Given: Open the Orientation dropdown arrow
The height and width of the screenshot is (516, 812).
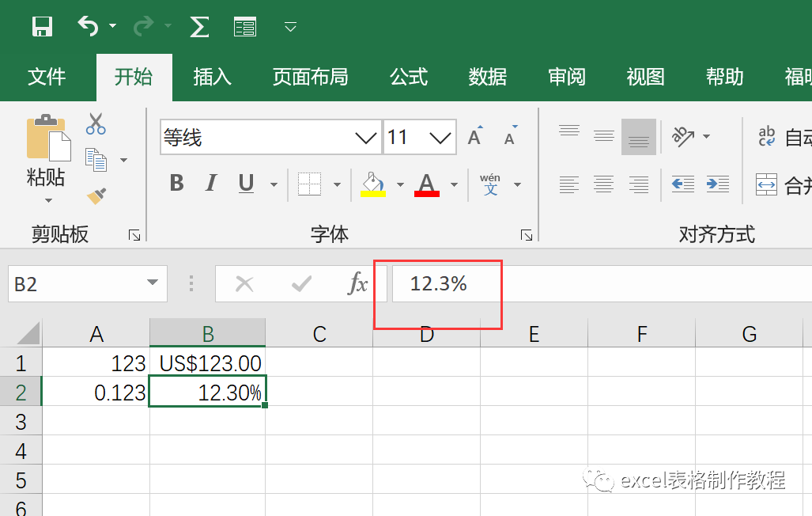Looking at the screenshot, I should pos(706,136).
